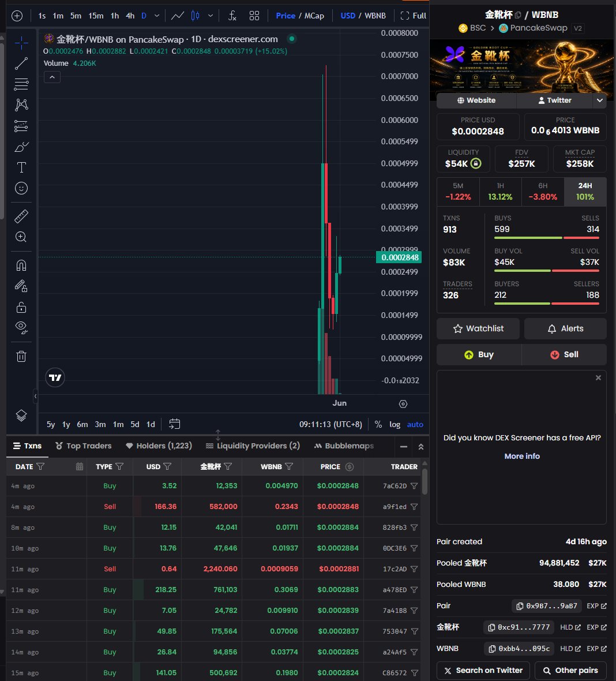Expand the chart type dropdown arrow
The image size is (616, 681).
coord(211,16)
